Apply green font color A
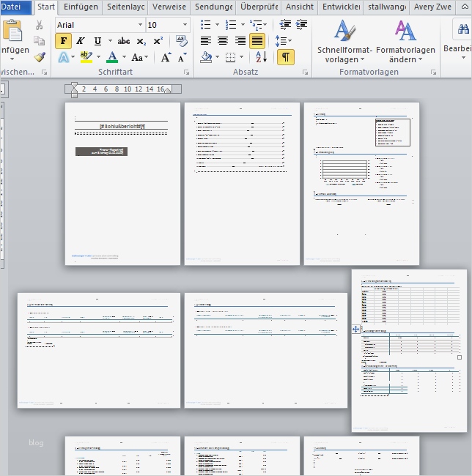This screenshot has height=476, width=472. 112,57
